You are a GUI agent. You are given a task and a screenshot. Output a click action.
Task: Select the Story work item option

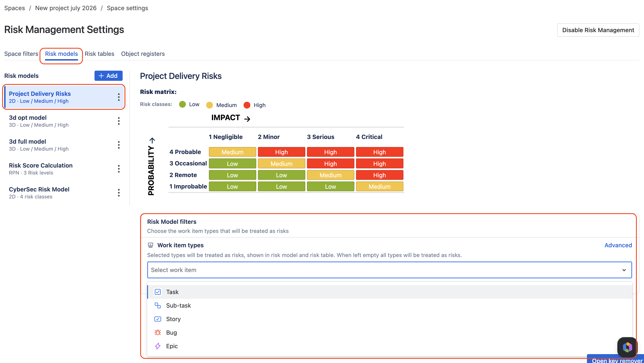[x=389, y=319]
